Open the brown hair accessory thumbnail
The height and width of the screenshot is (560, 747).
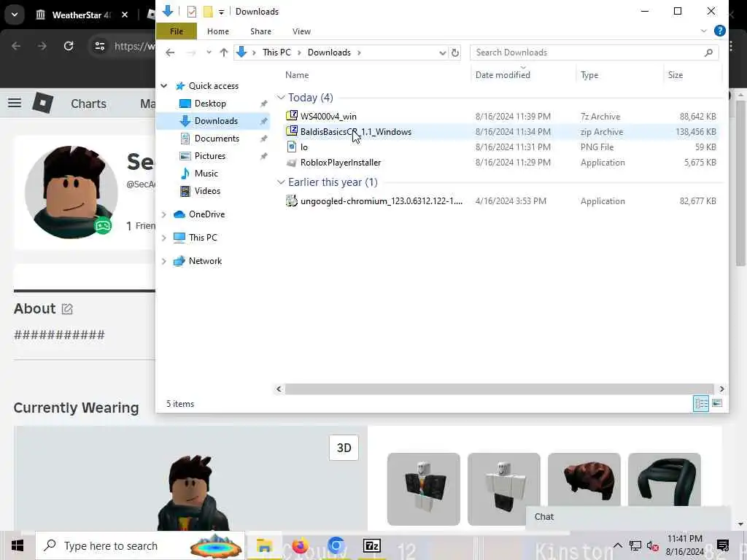(584, 481)
